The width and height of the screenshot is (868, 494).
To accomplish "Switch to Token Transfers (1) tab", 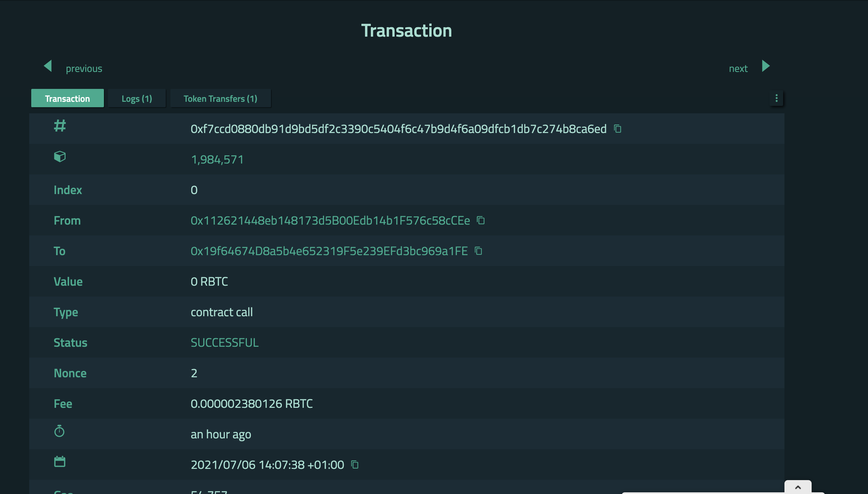I will point(221,98).
